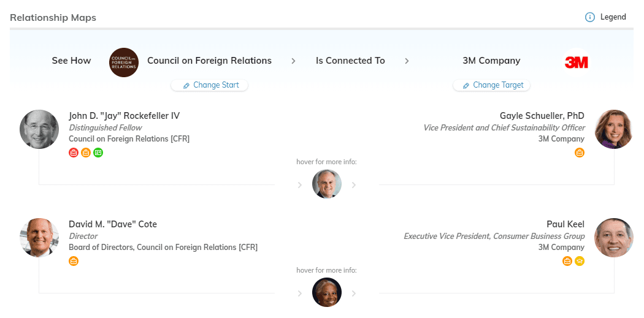Select Gayle Schueller, PhD name
Viewport: 644px width, 318px height.
(x=542, y=116)
